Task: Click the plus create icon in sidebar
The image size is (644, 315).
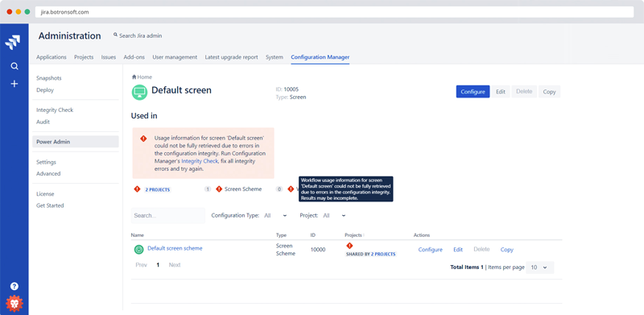Action: (x=14, y=84)
